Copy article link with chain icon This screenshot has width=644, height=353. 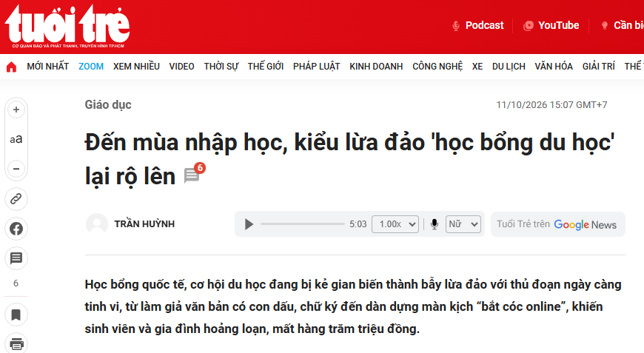coord(16,199)
